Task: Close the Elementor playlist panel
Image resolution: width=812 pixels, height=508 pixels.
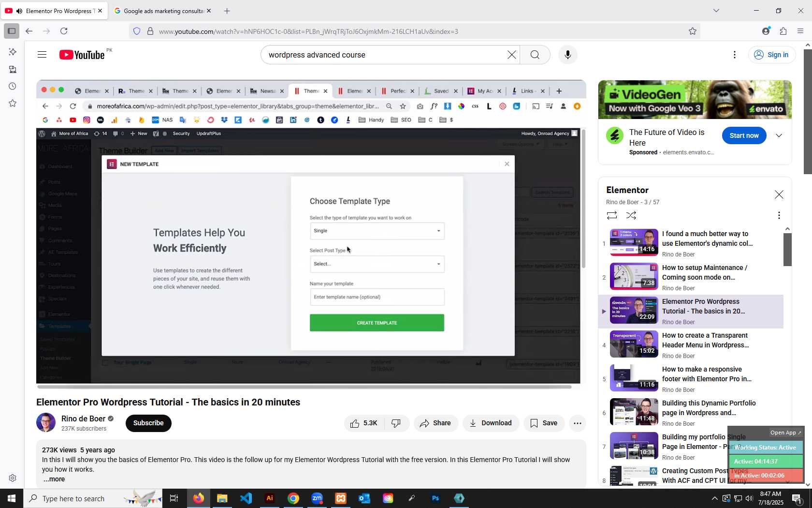Action: (779, 194)
